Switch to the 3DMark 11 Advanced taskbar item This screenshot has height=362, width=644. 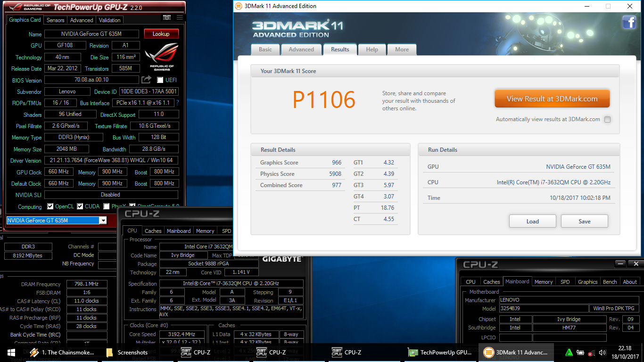point(516,352)
